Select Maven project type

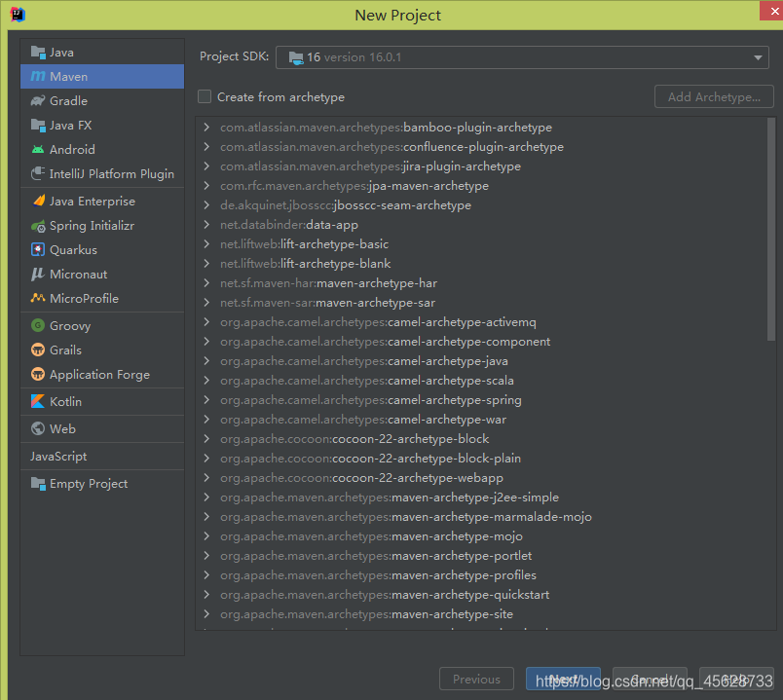point(102,76)
